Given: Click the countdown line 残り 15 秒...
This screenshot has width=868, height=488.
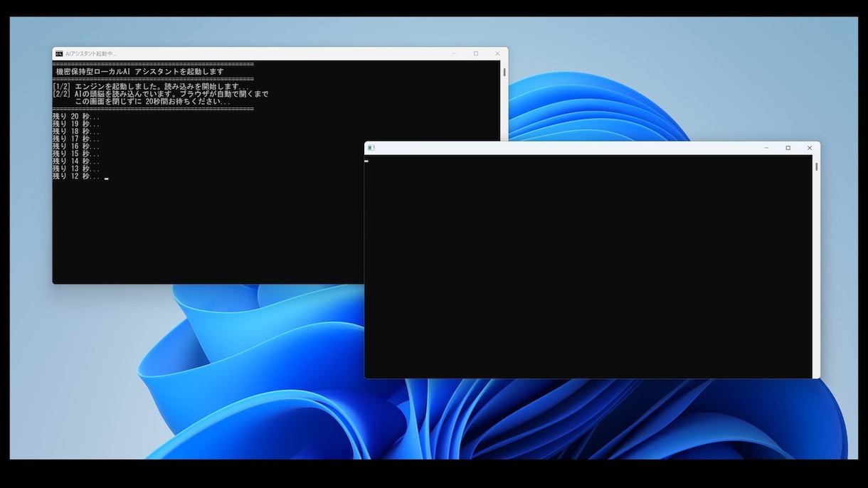Looking at the screenshot, I should (76, 154).
